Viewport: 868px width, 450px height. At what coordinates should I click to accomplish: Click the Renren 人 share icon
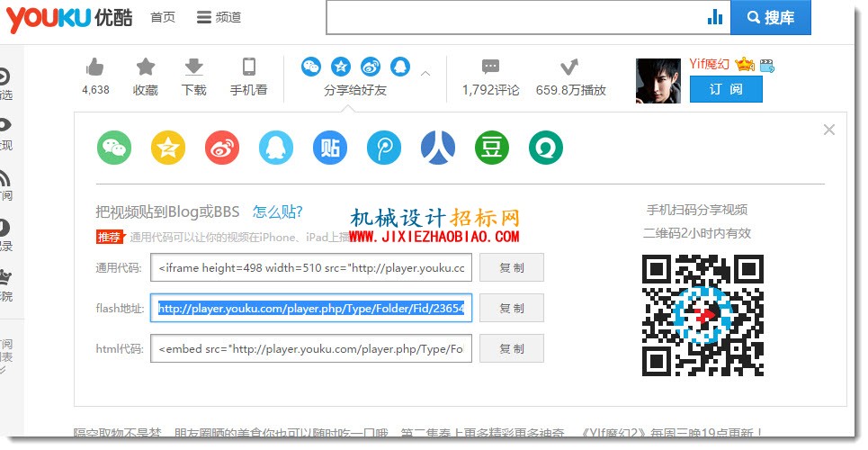438,148
